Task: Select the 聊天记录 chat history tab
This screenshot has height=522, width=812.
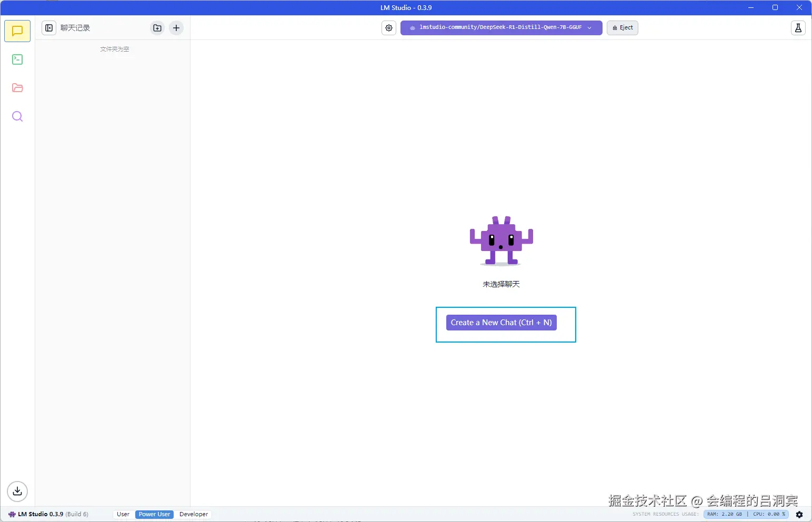Action: click(76, 28)
